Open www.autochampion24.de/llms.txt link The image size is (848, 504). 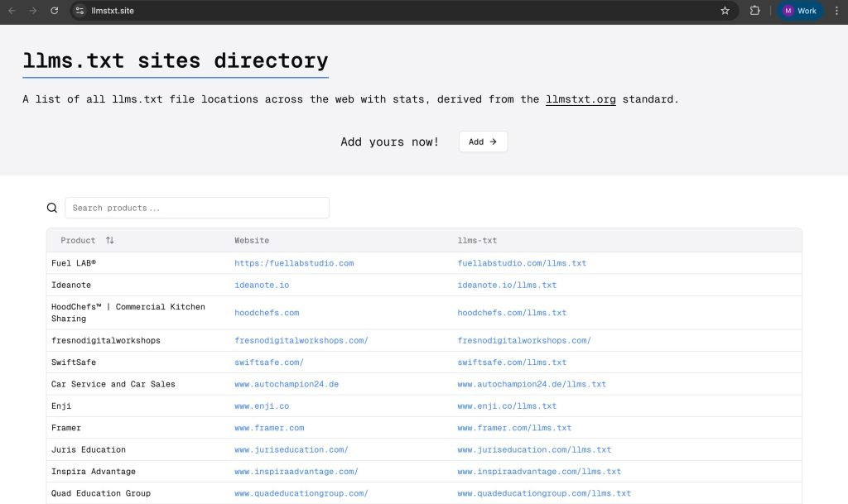click(x=532, y=384)
